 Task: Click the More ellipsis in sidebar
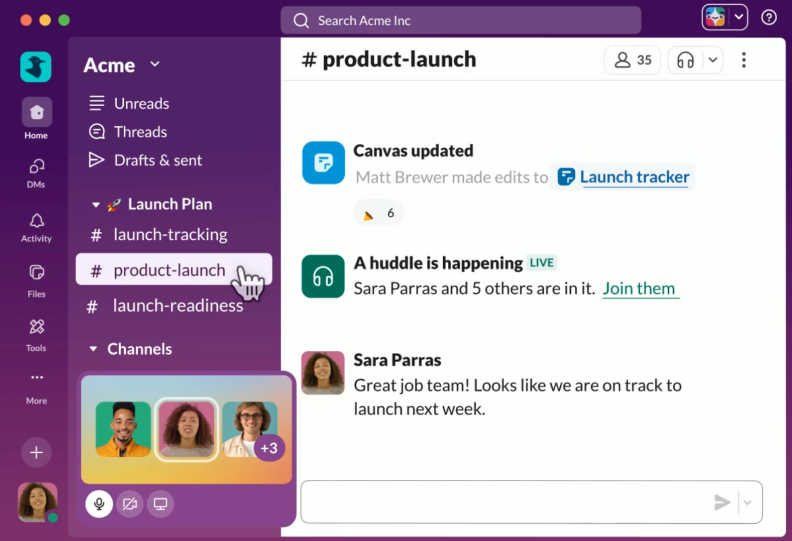pyautogui.click(x=36, y=385)
